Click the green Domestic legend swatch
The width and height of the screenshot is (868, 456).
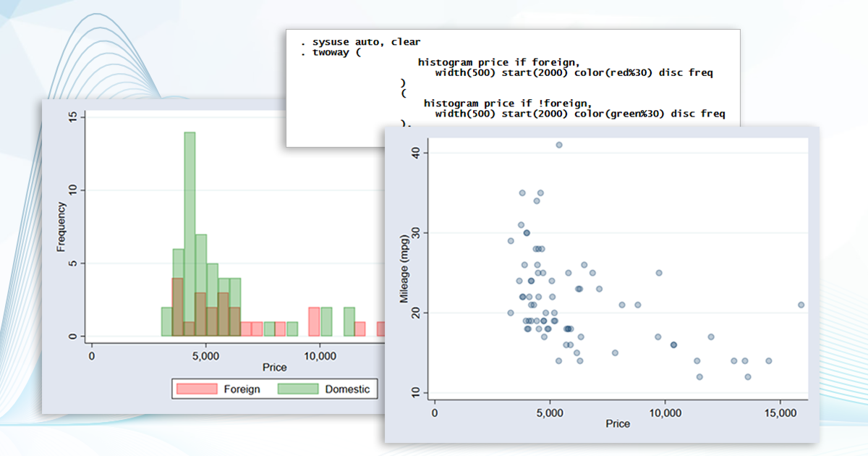pyautogui.click(x=299, y=389)
